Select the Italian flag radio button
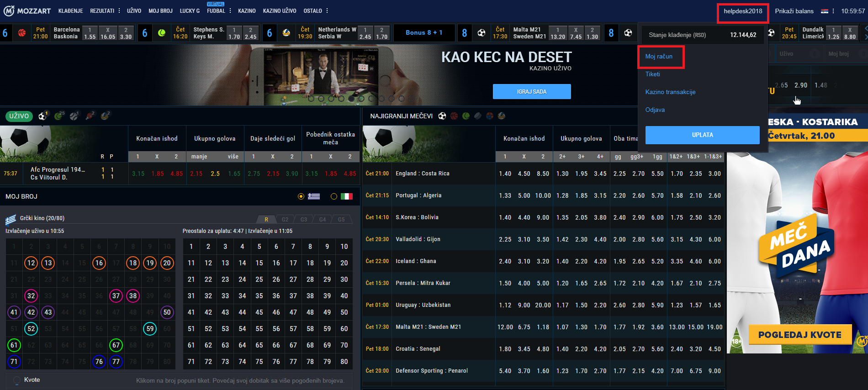Screen dimensions: 868x390 click(334, 196)
